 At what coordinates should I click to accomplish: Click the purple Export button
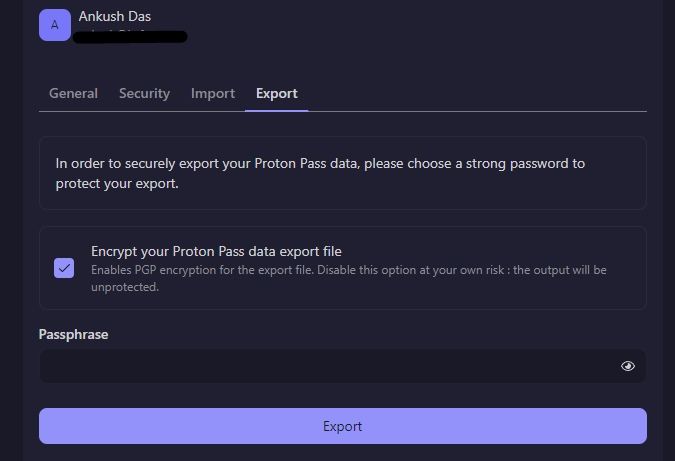coord(343,426)
